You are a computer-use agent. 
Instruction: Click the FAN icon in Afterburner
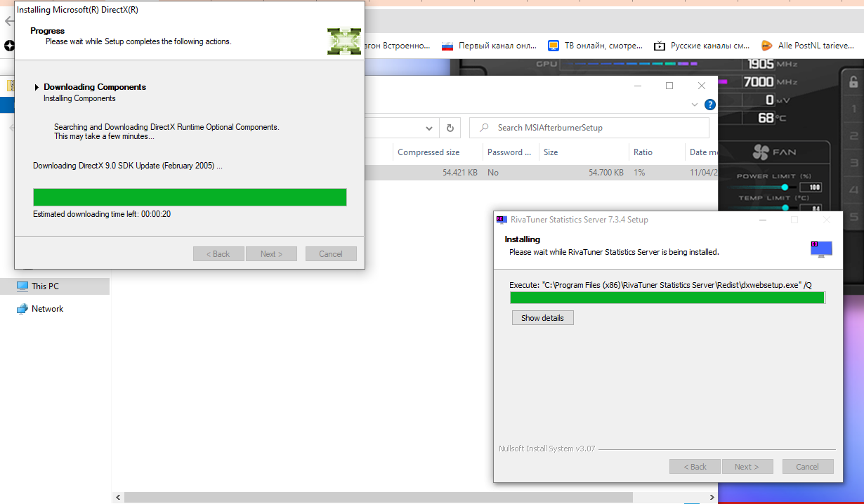click(761, 152)
